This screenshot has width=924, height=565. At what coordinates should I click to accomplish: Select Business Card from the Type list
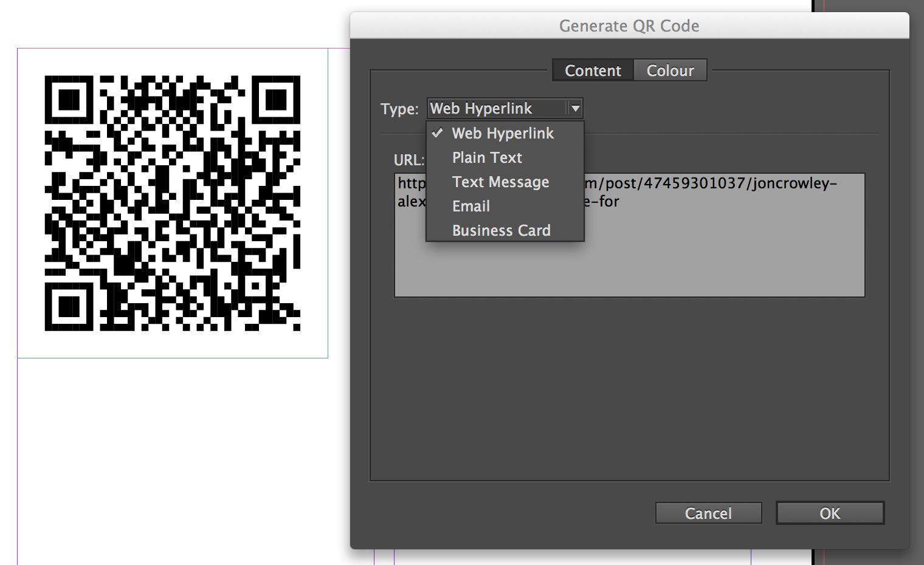coord(505,230)
